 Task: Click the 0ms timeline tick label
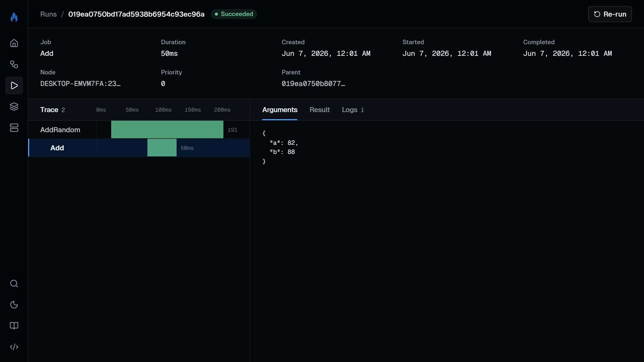[101, 110]
